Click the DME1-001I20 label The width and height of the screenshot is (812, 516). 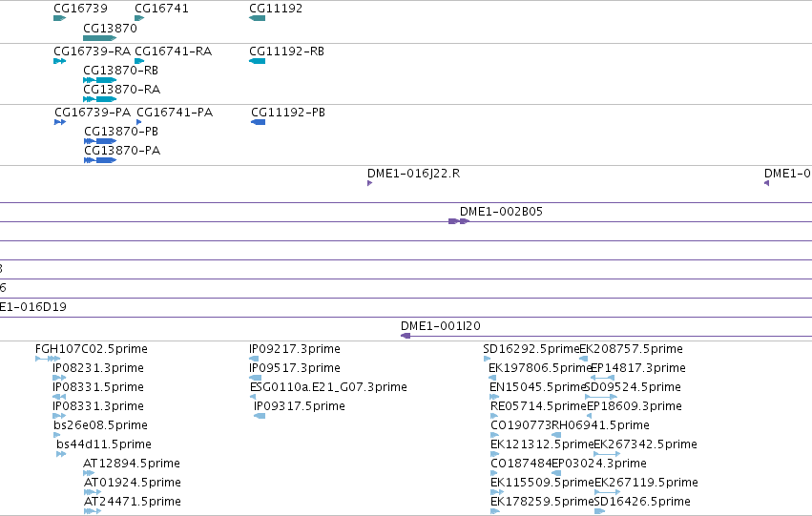440,326
